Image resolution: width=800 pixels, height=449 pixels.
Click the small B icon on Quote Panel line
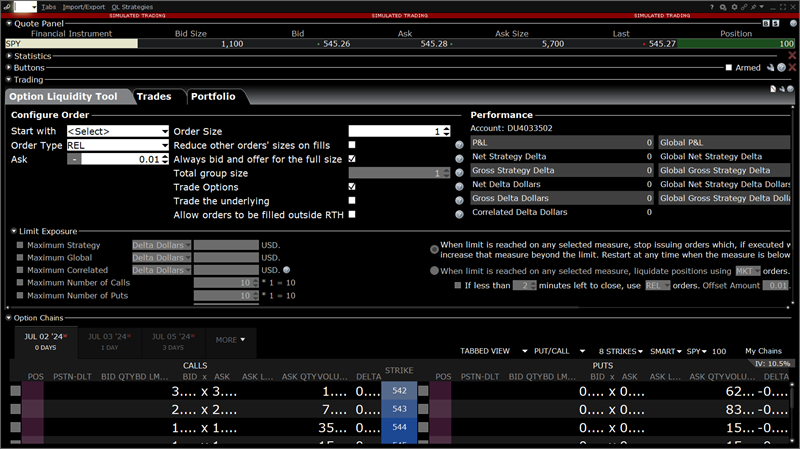pos(766,23)
